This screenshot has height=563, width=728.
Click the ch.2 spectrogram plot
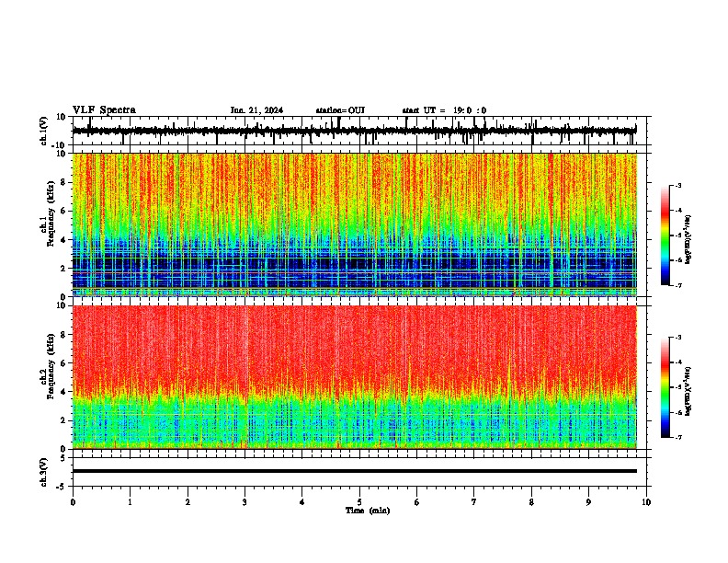click(355, 377)
